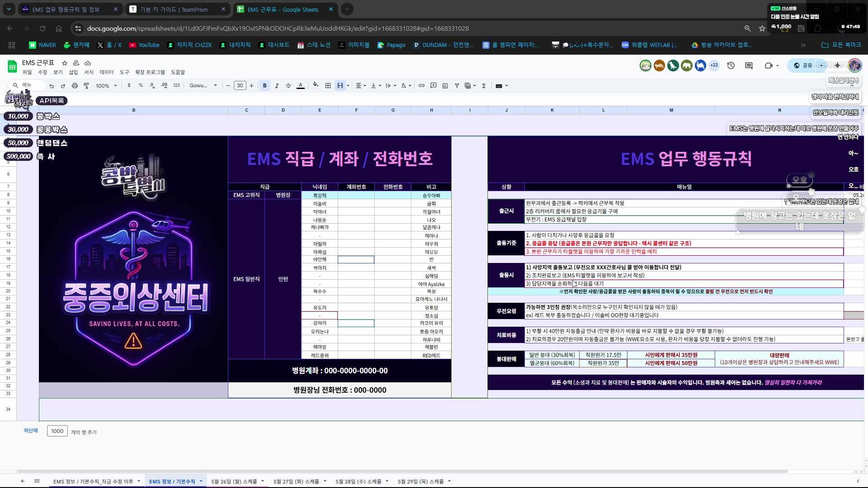Open version history clock icon
The width and height of the screenshot is (868, 488).
click(x=731, y=66)
